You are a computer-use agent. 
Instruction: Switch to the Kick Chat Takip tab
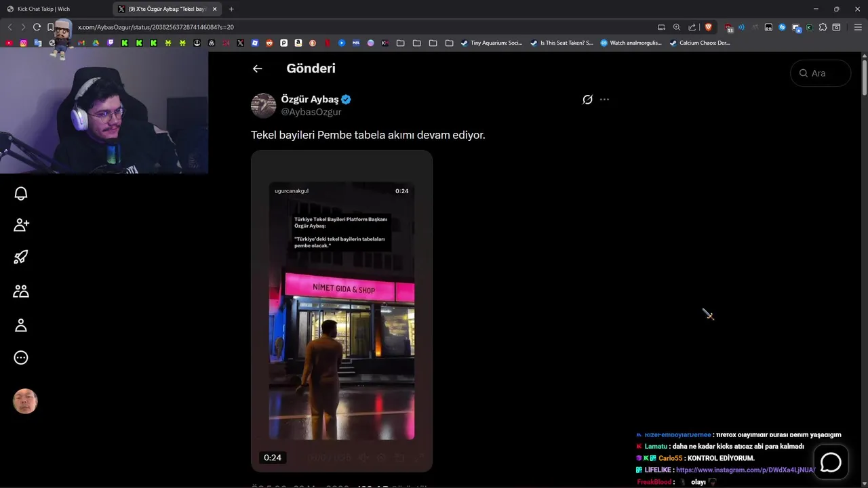(43, 9)
